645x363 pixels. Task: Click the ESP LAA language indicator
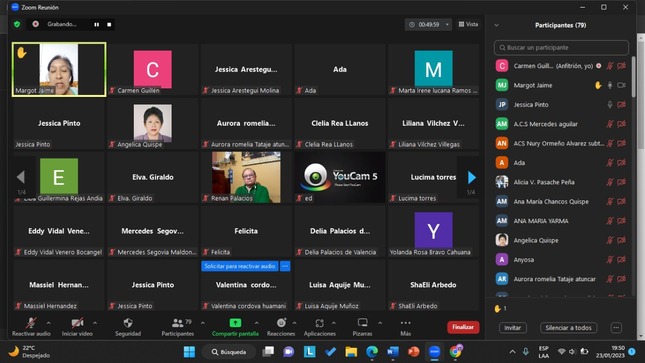[x=543, y=352]
